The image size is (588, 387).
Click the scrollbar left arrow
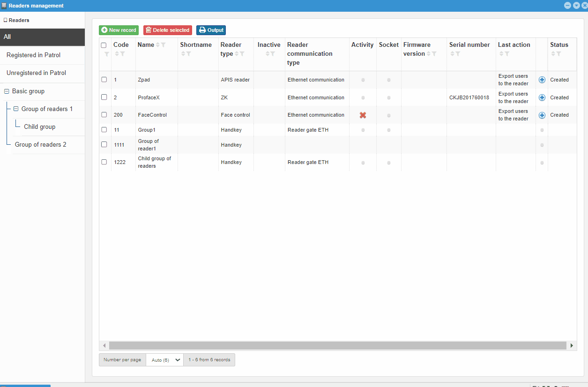point(104,345)
